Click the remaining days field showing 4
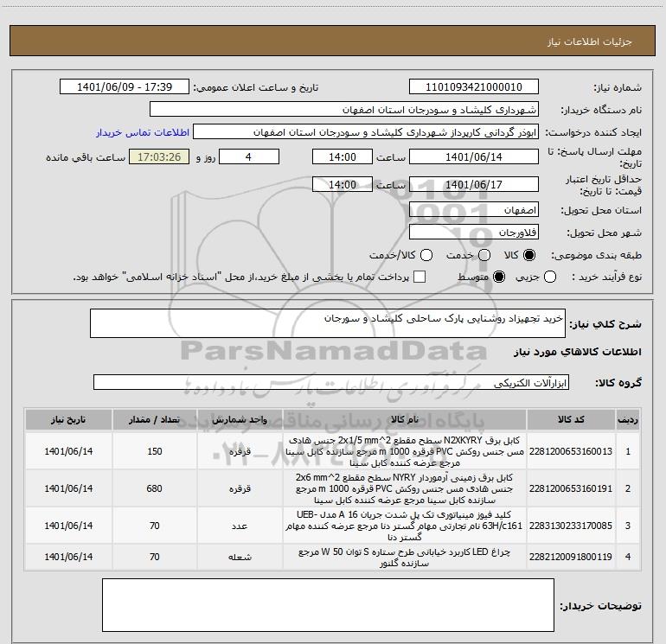666x644 pixels. [x=249, y=156]
